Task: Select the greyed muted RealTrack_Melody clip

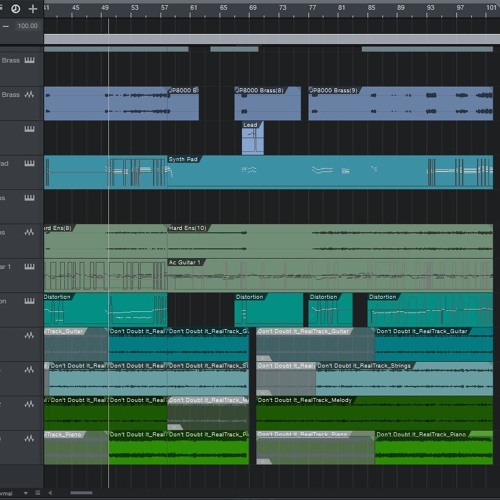Action: (208, 413)
